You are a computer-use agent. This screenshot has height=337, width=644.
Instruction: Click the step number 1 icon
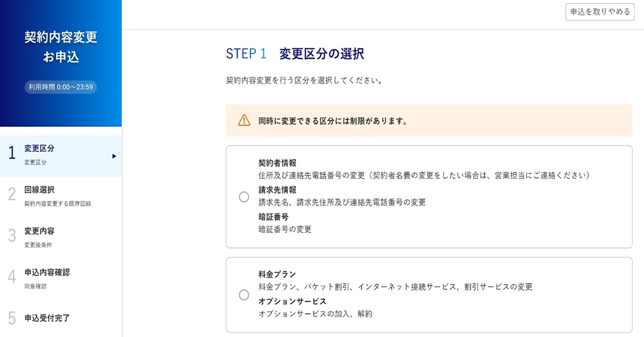(12, 153)
